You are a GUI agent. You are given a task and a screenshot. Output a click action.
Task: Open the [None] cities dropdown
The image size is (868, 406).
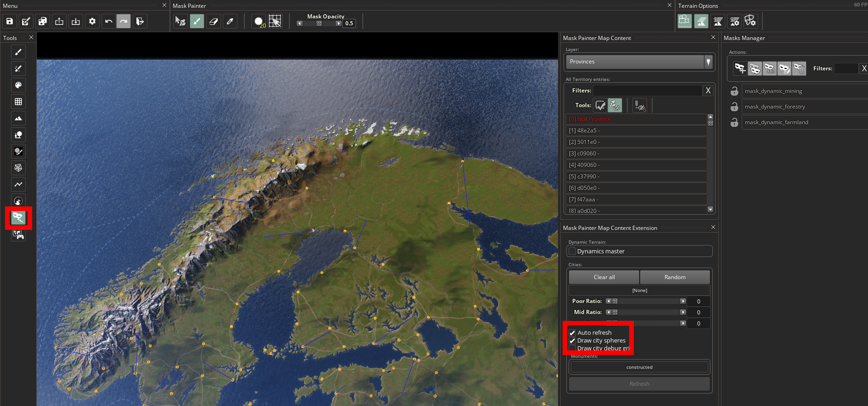(639, 291)
